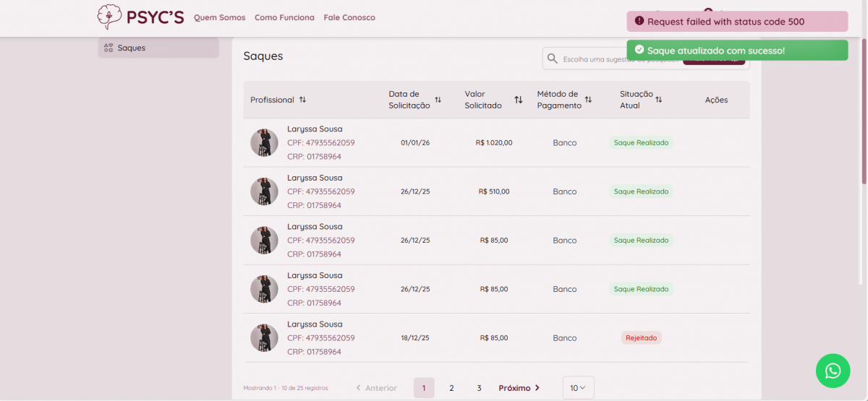Sort by Data de Solicitação arrows
This screenshot has height=401, width=868.
click(438, 100)
